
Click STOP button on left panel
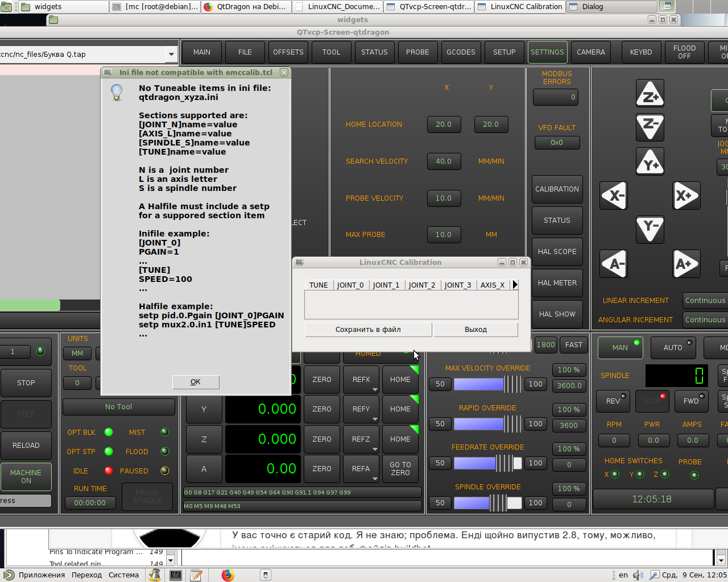[x=26, y=383]
